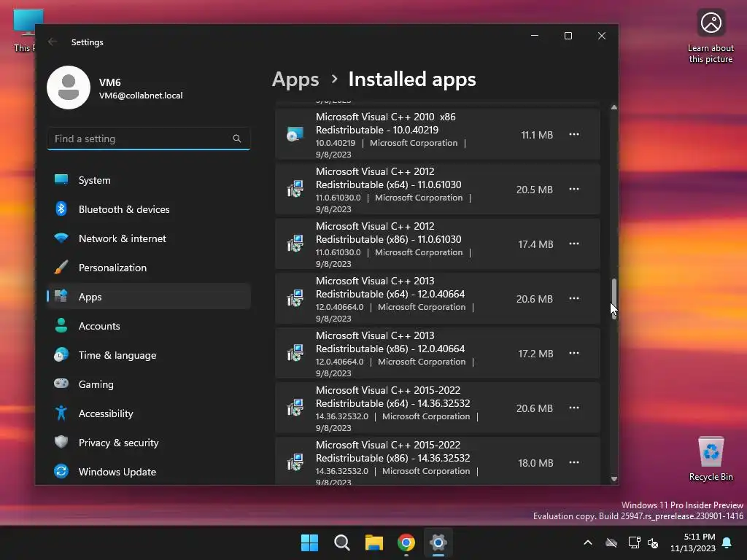
Task: Click Visual C++ 2012 x64 installer icon
Action: pyautogui.click(x=295, y=189)
